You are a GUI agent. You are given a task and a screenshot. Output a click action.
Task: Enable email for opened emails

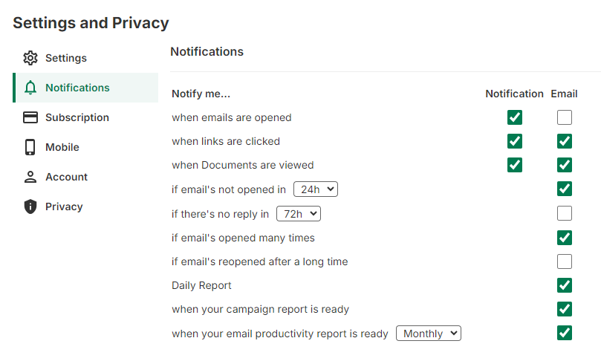(x=565, y=117)
